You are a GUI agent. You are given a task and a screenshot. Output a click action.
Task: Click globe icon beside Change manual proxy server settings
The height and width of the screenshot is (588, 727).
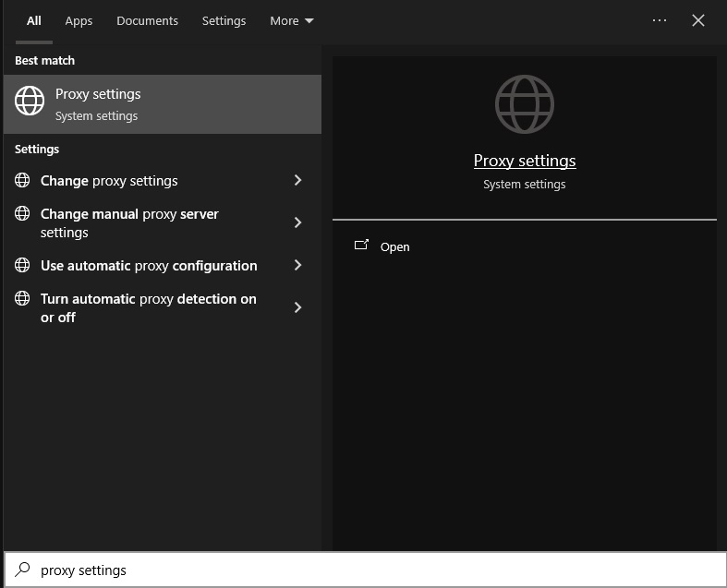[22, 213]
